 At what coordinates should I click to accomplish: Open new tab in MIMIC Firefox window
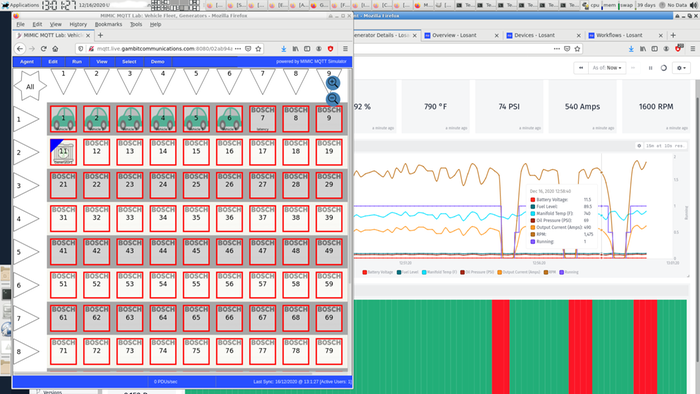[100, 35]
